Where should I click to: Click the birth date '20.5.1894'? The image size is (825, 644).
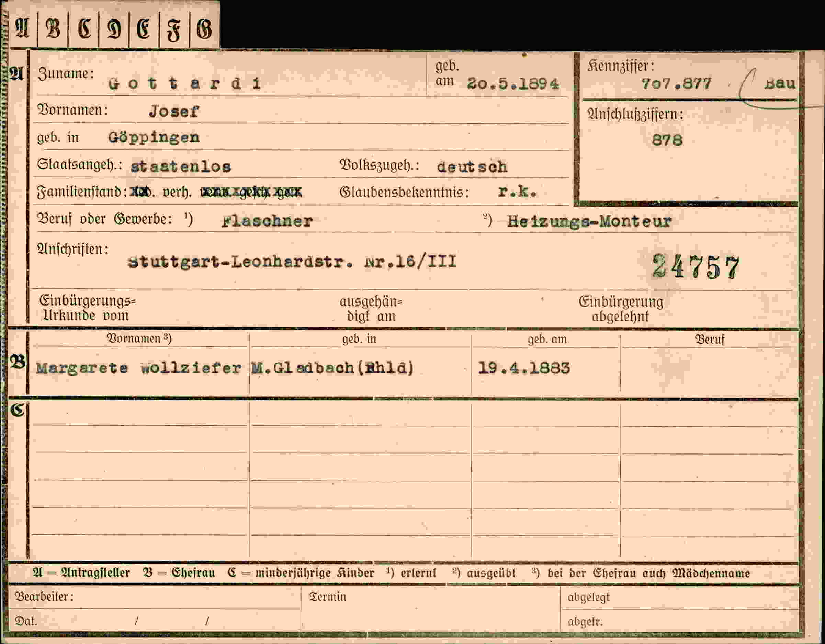tap(512, 83)
